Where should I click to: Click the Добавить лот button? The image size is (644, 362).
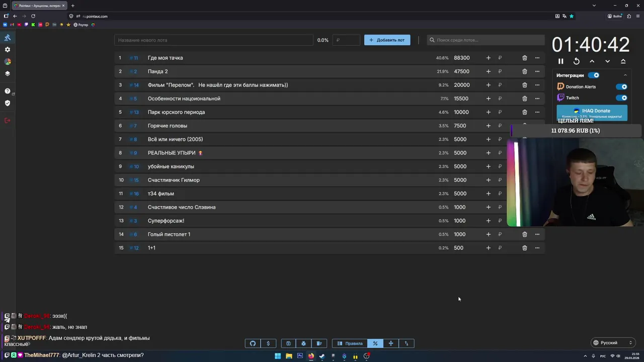pyautogui.click(x=387, y=40)
